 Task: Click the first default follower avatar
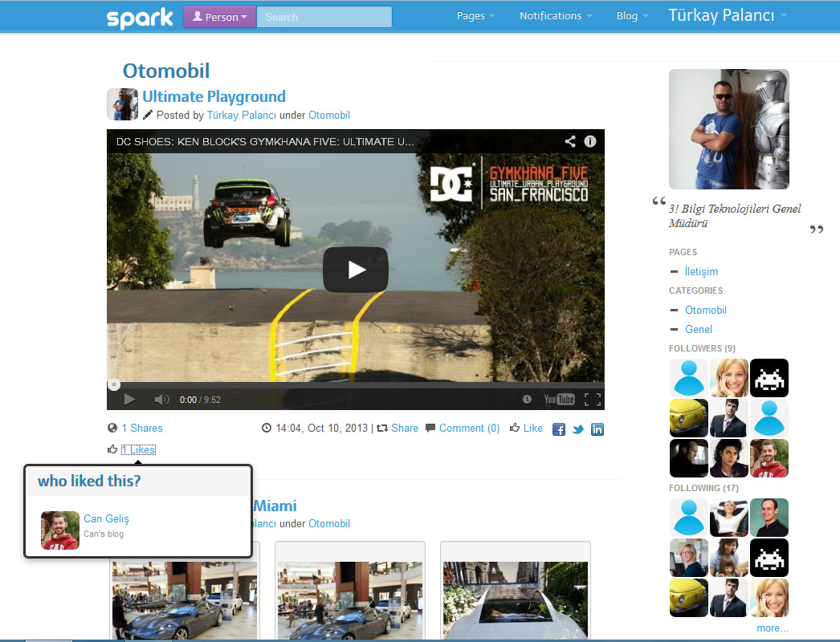[689, 378]
